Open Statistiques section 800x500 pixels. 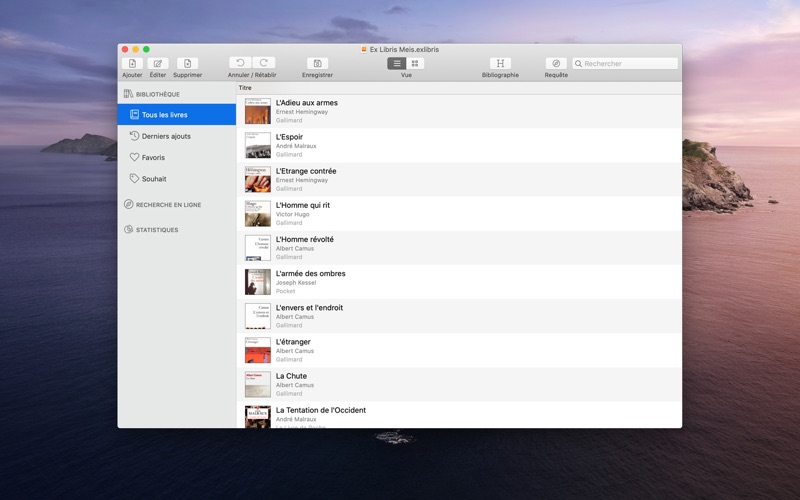coord(157,230)
